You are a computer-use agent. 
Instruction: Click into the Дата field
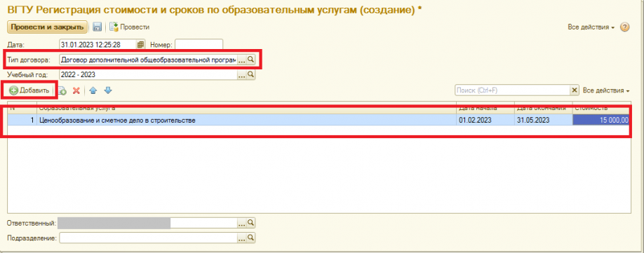(98, 44)
